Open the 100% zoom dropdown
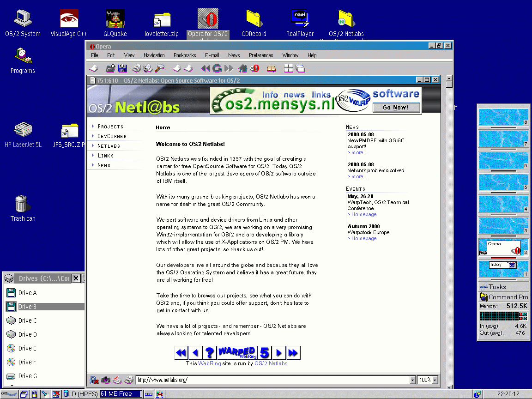Image resolution: width=532 pixels, height=399 pixels. click(x=435, y=380)
